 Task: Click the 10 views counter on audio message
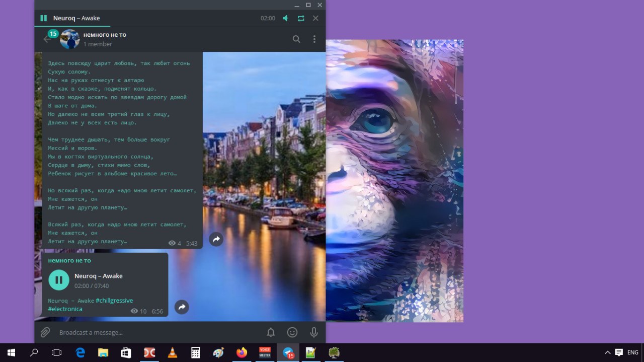coord(139,311)
